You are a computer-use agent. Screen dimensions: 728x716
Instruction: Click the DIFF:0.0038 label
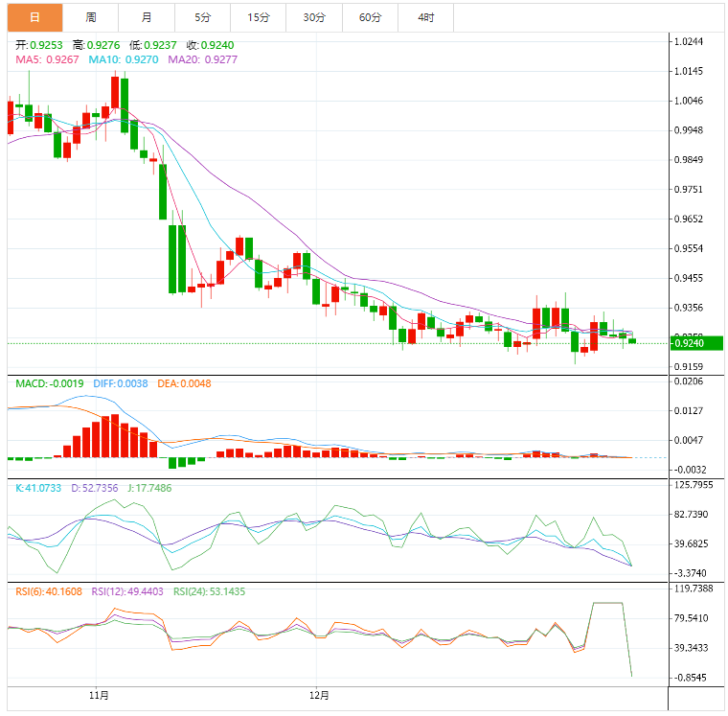pyautogui.click(x=121, y=383)
